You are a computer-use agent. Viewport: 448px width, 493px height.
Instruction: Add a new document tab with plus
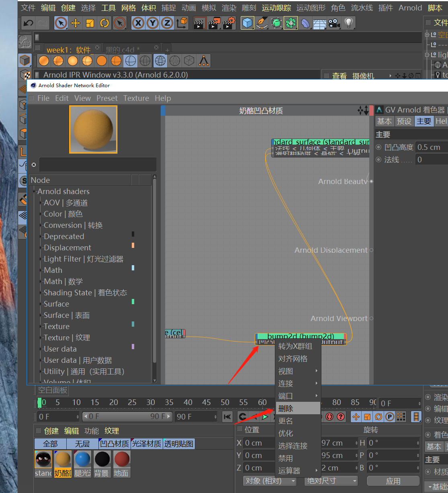click(168, 50)
